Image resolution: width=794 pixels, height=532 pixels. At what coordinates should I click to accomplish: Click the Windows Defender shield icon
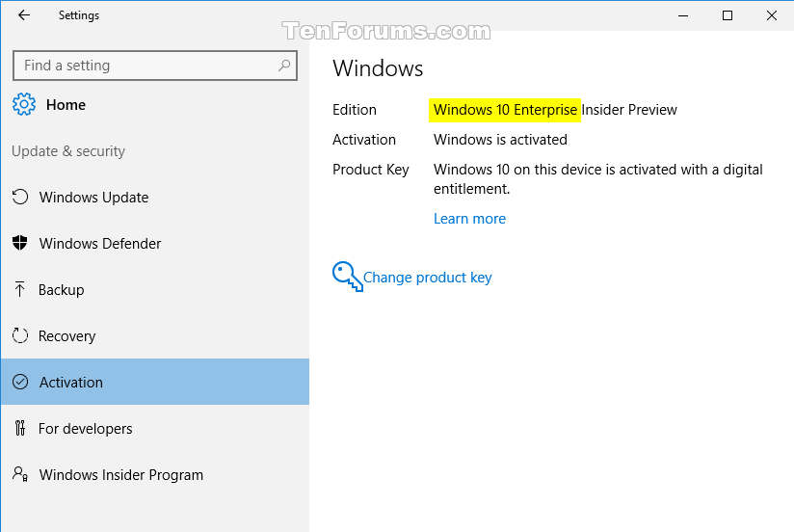click(19, 243)
